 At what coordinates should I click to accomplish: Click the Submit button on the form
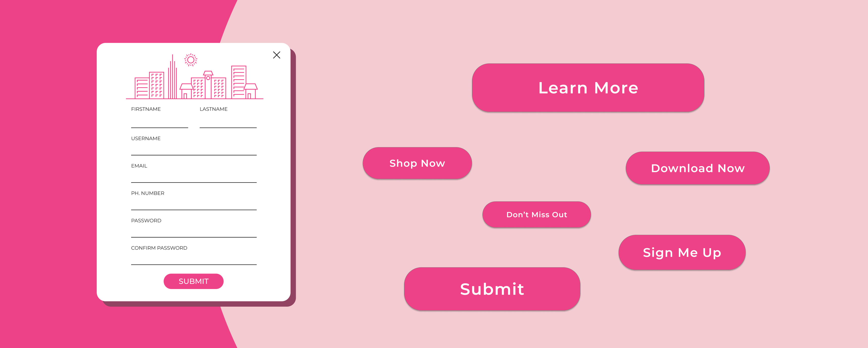tap(193, 282)
